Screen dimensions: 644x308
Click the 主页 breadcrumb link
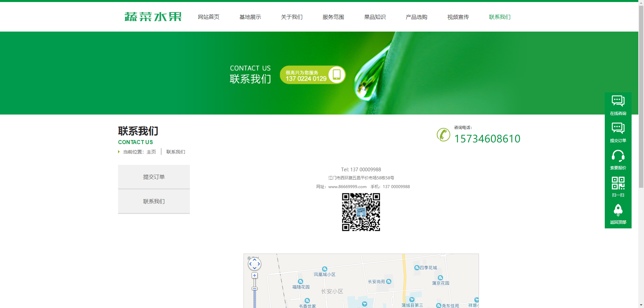tap(151, 152)
